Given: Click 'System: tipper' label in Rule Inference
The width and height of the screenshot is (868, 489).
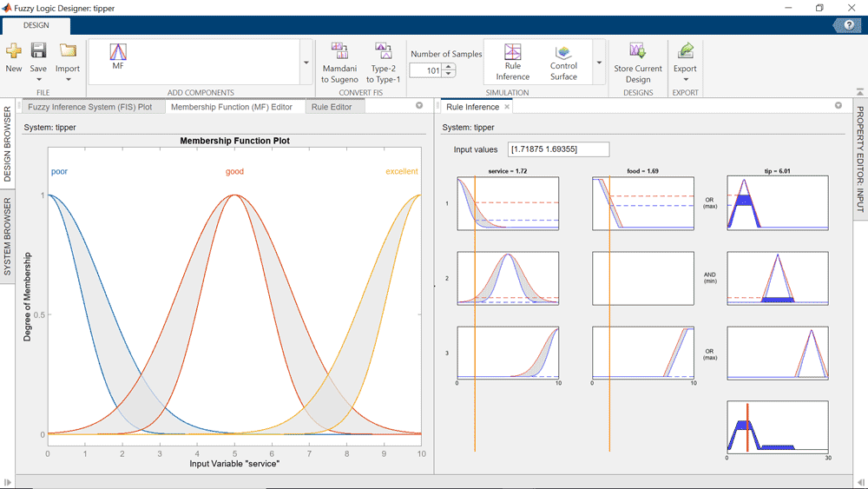Looking at the screenshot, I should pyautogui.click(x=468, y=128).
